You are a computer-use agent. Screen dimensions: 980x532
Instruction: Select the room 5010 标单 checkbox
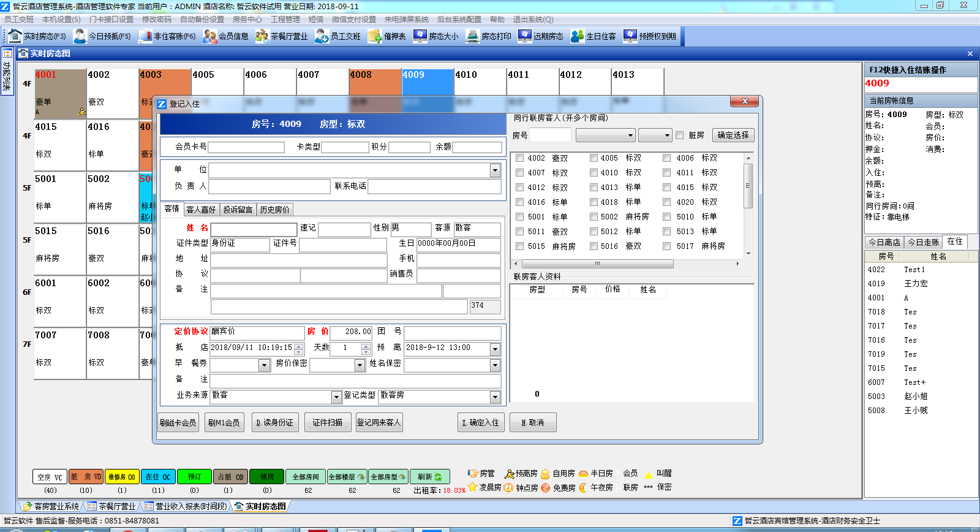pos(666,216)
